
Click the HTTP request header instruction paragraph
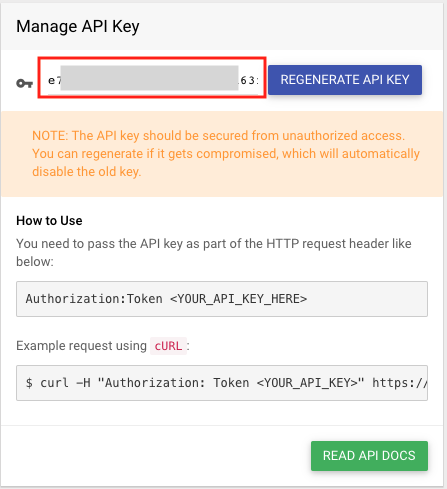(x=214, y=253)
